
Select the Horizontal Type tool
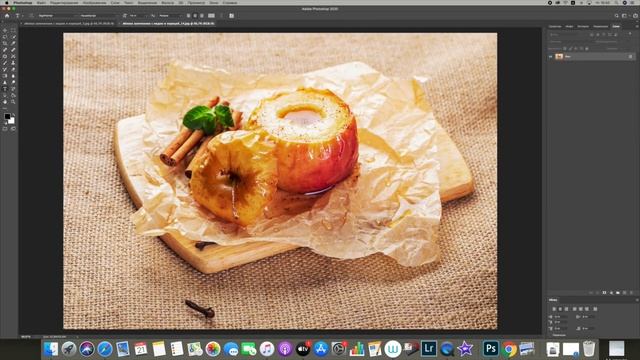click(x=4, y=89)
